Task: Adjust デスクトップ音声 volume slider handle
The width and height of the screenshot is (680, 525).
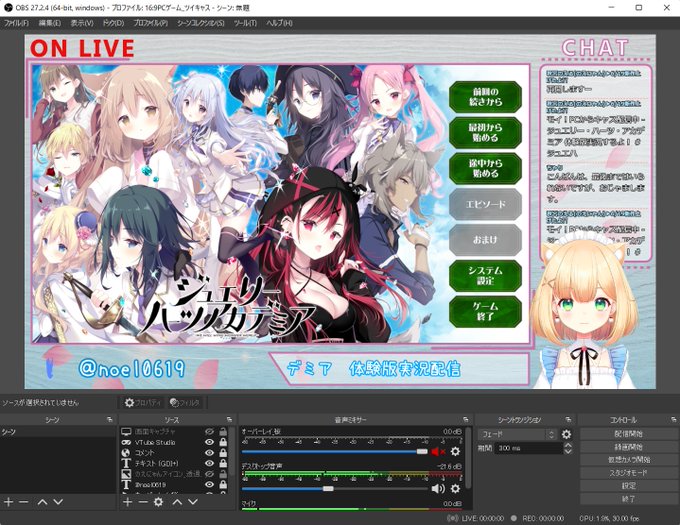Action: [x=328, y=489]
